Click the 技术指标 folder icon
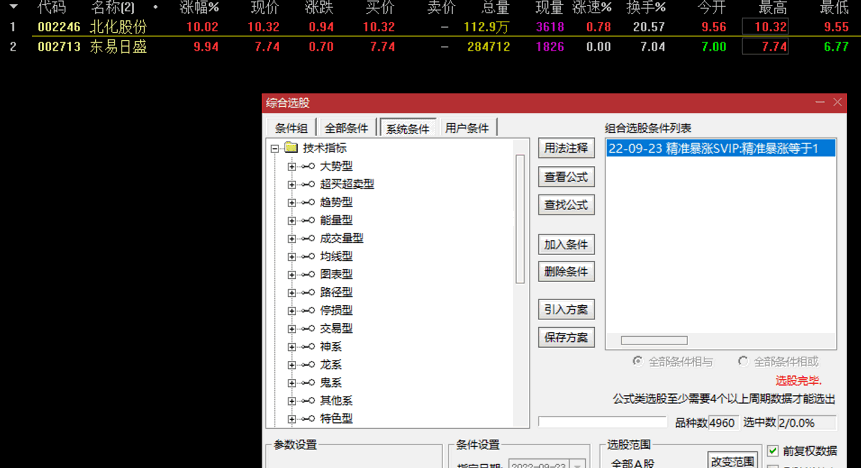 pos(291,148)
